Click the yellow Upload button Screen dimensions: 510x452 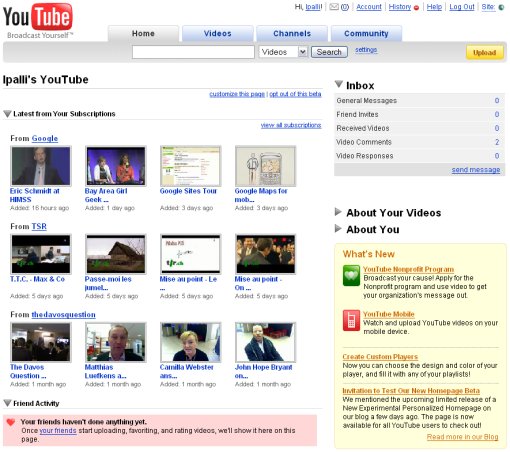point(484,53)
